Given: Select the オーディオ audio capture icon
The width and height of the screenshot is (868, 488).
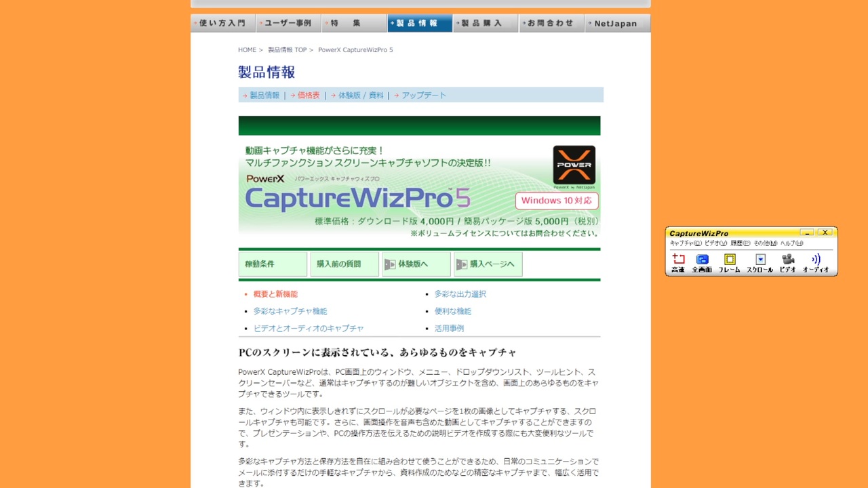Looking at the screenshot, I should coord(815,260).
